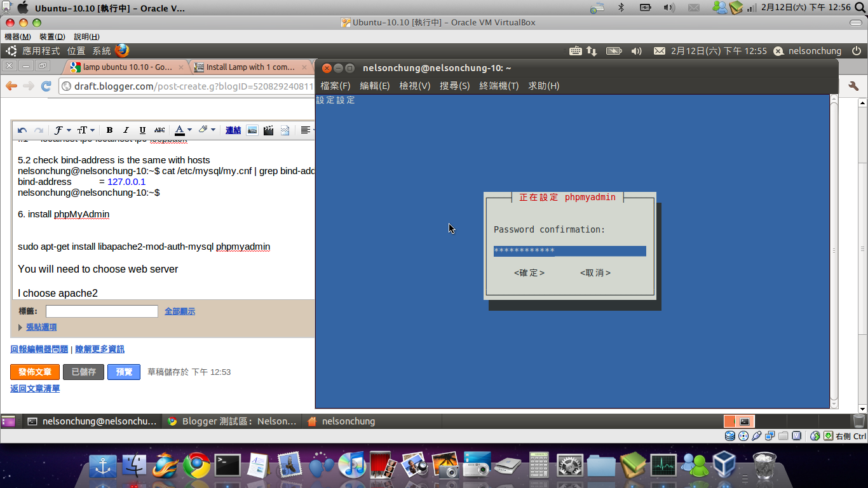
Task: Open 瞭解更多資訊 link
Action: (x=100, y=349)
